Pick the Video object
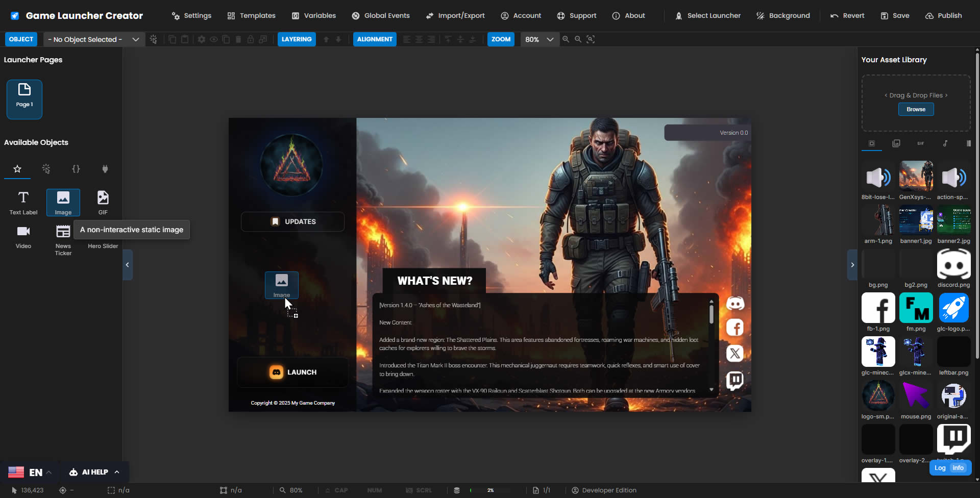 tap(23, 237)
